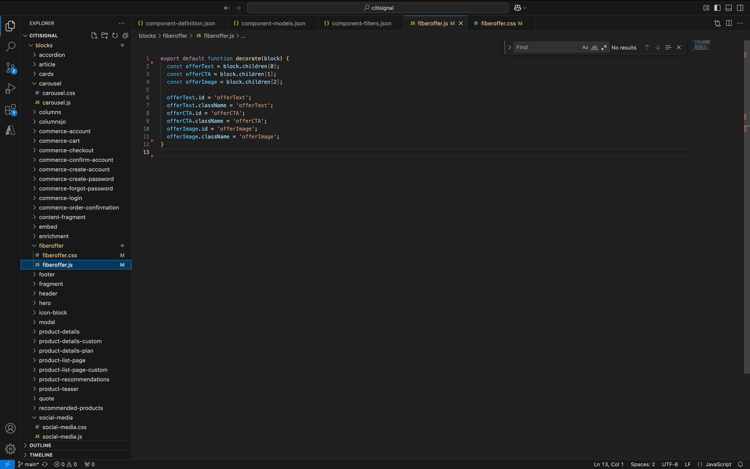Open the Run and Debug view

(x=10, y=89)
